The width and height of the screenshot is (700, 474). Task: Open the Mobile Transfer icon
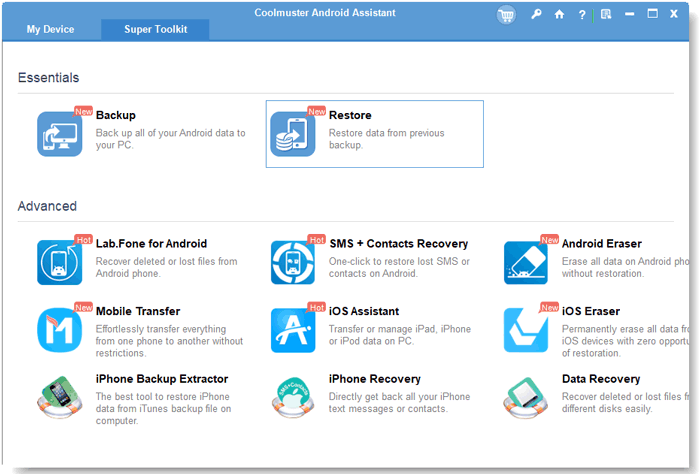point(59,330)
